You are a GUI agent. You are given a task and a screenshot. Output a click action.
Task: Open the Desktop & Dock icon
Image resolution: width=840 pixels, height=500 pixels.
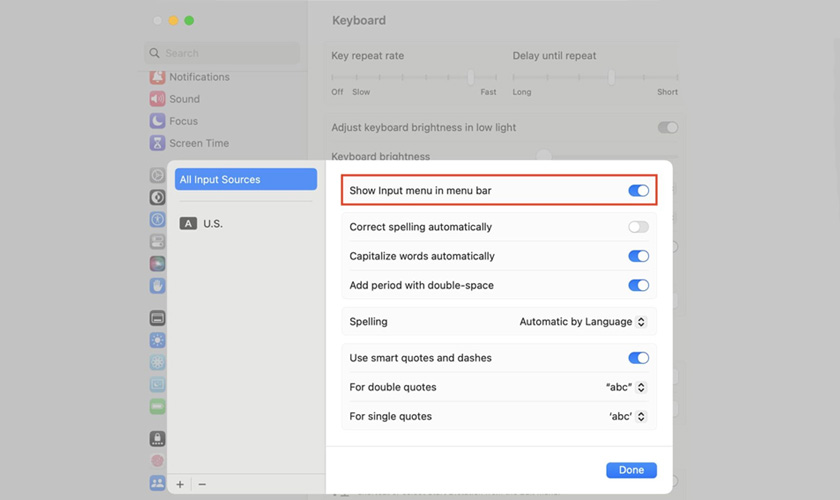click(157, 318)
